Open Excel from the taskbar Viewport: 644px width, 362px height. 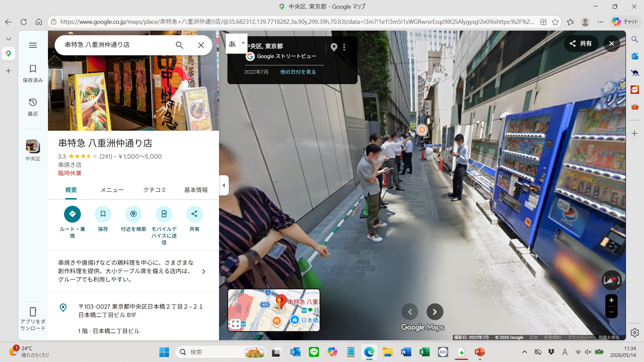[424, 352]
